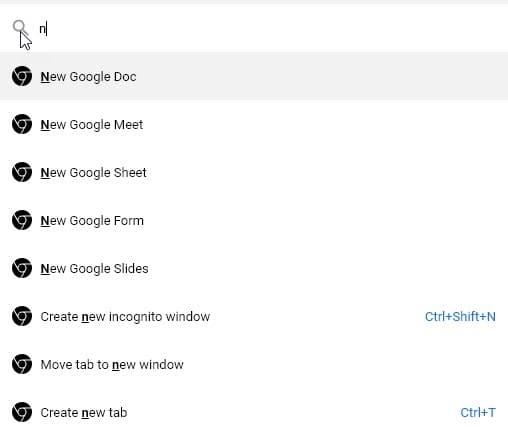
Task: Click the Chrome icon beside Move tab to new window
Action: (22, 364)
